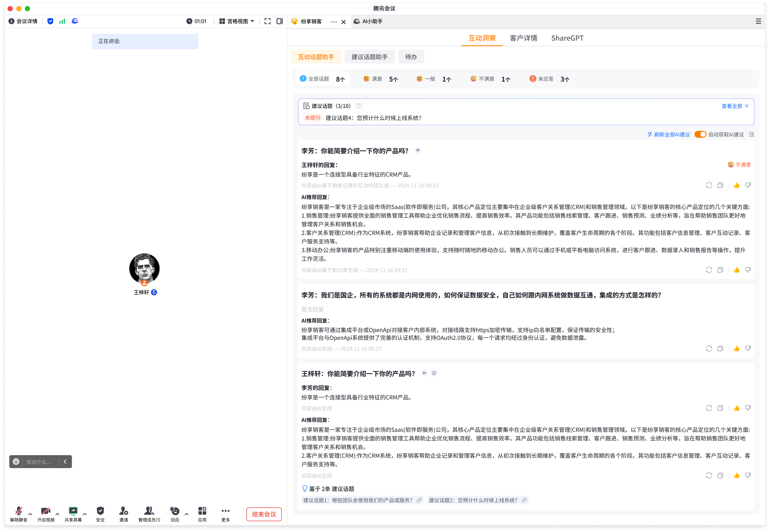Unmute microphone (解除静音)
This screenshot has width=770, height=532.
click(x=19, y=514)
